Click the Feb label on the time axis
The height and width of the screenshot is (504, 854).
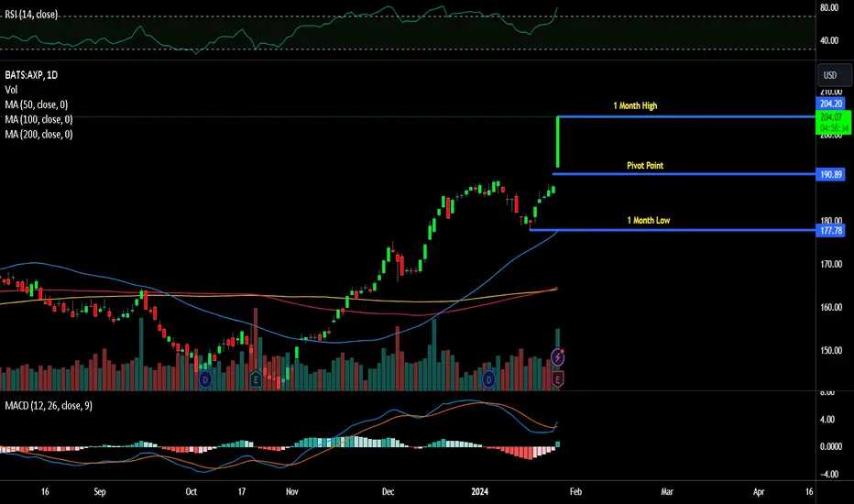[575, 491]
